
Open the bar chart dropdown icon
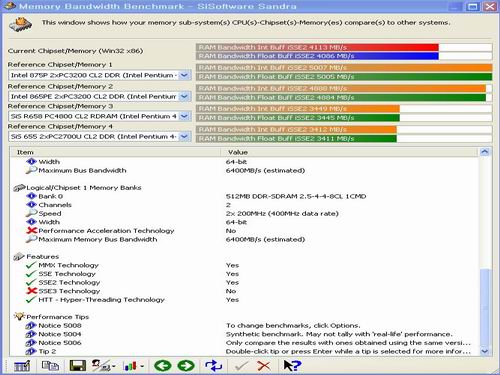point(133,366)
